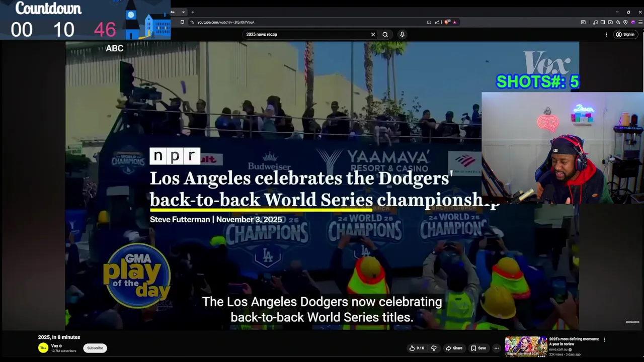Clear the YouTube search box text

(373, 34)
